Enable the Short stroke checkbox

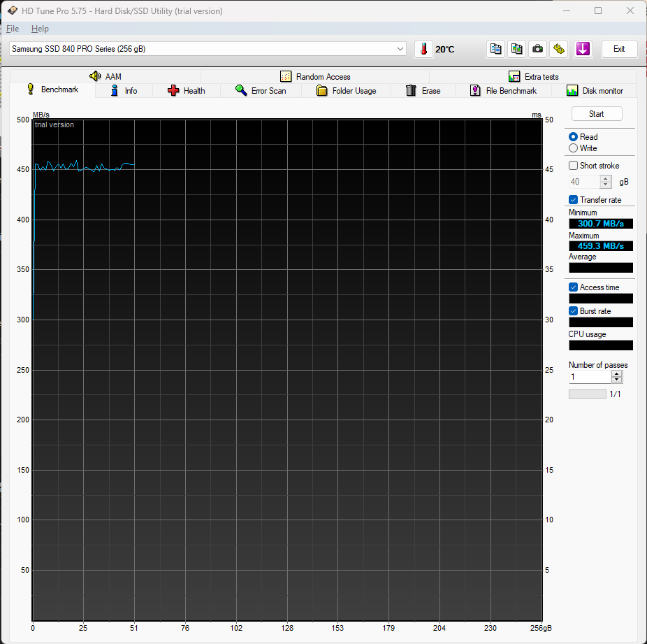tap(573, 166)
